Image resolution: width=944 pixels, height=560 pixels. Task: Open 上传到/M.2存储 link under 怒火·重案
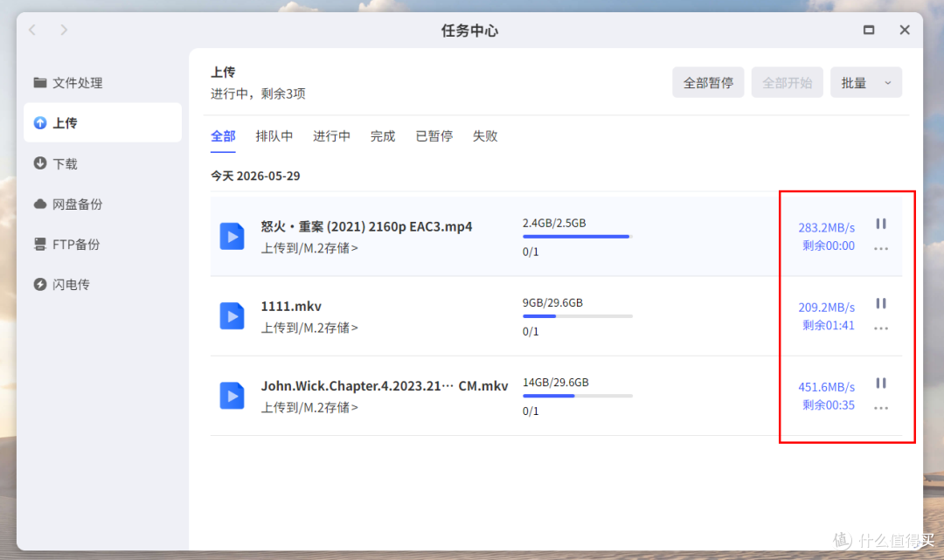(309, 248)
